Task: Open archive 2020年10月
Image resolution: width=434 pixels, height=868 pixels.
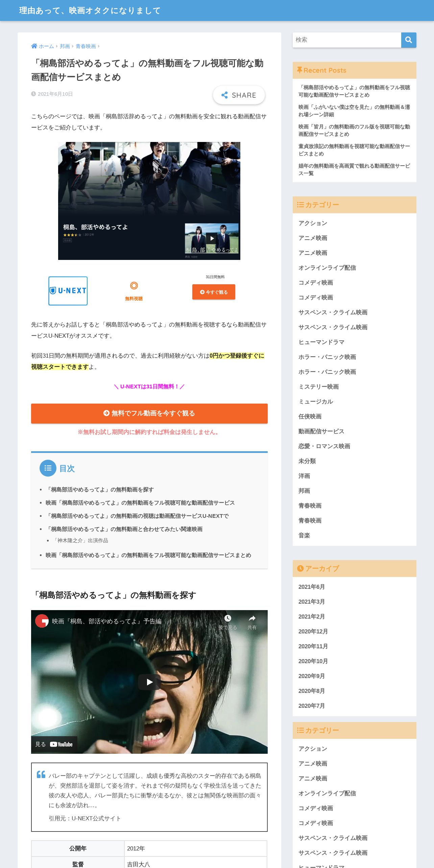Action: tap(313, 661)
